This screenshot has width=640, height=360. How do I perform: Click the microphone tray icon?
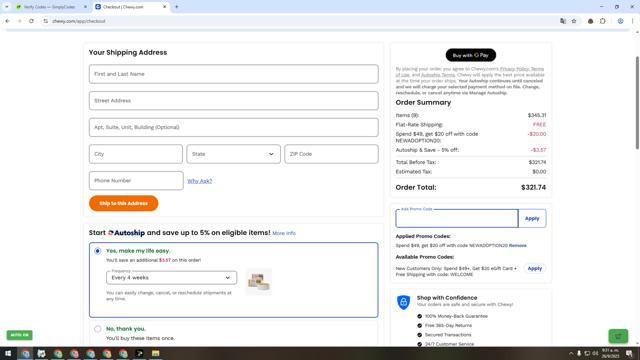click(579, 353)
